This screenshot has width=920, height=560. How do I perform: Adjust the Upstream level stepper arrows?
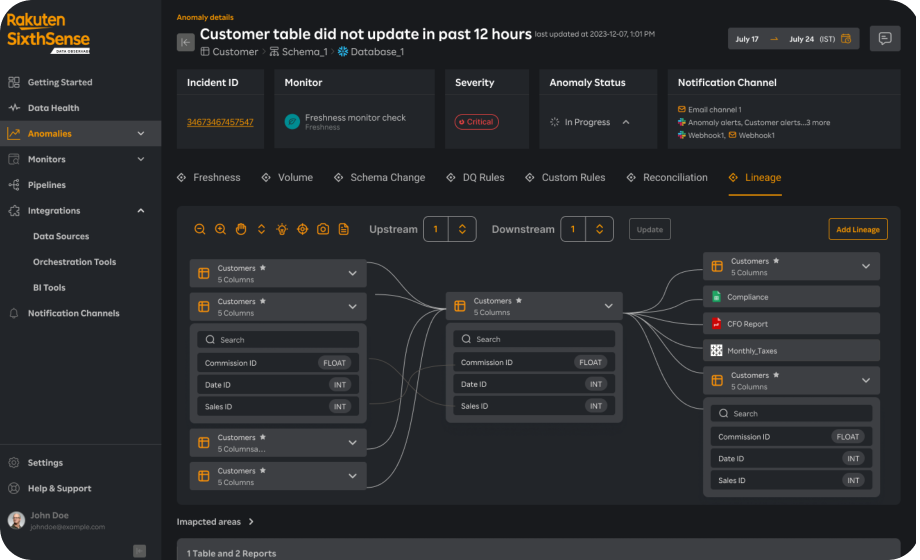pyautogui.click(x=462, y=230)
